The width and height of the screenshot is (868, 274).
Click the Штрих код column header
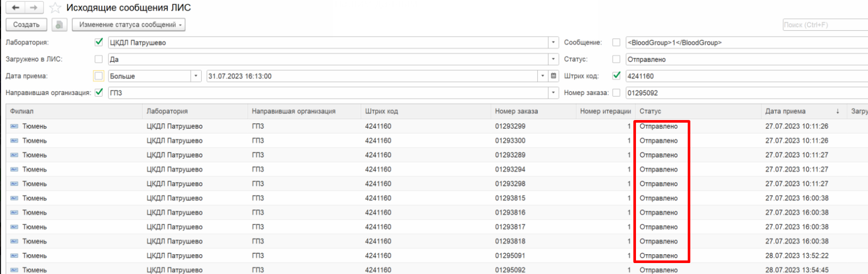(x=381, y=111)
